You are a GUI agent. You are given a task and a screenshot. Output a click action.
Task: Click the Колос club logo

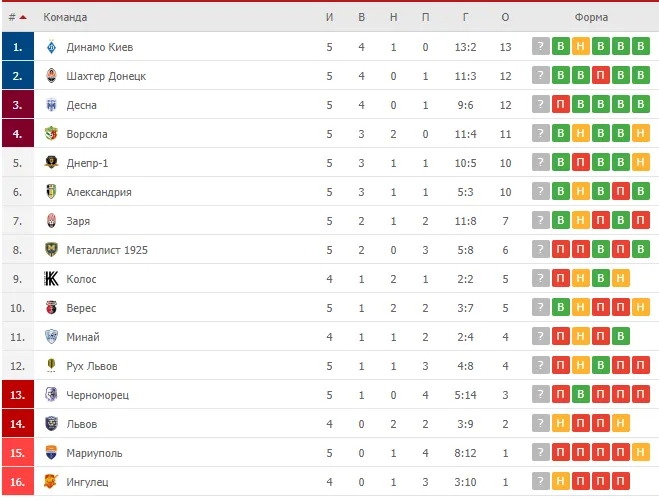click(51, 279)
